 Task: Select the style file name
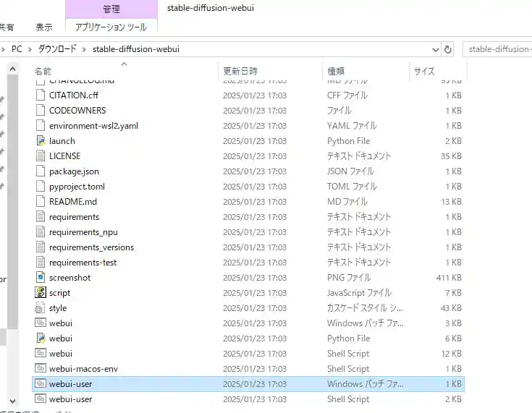[58, 308]
